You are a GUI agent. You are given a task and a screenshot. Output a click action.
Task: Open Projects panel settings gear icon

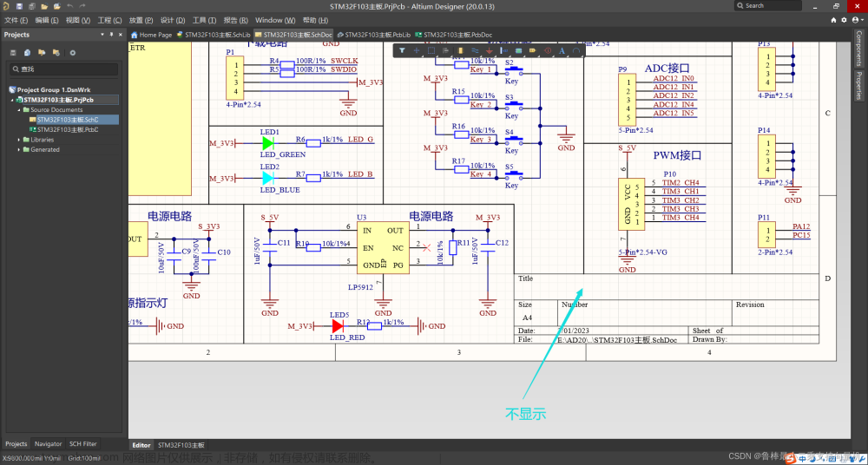(x=73, y=53)
